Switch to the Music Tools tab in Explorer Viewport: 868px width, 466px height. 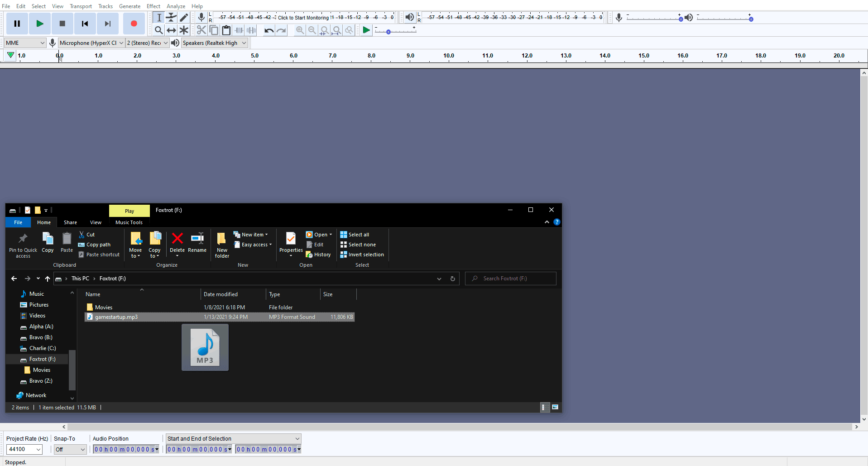coord(129,222)
